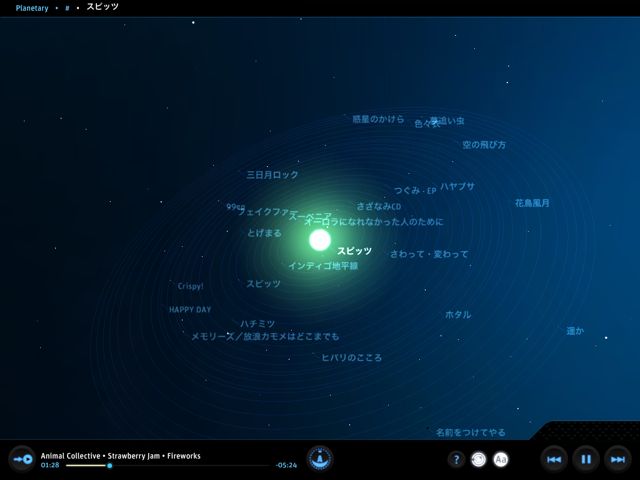640x480 pixels.
Task: Click the remaining time -05:24
Action: click(x=286, y=465)
